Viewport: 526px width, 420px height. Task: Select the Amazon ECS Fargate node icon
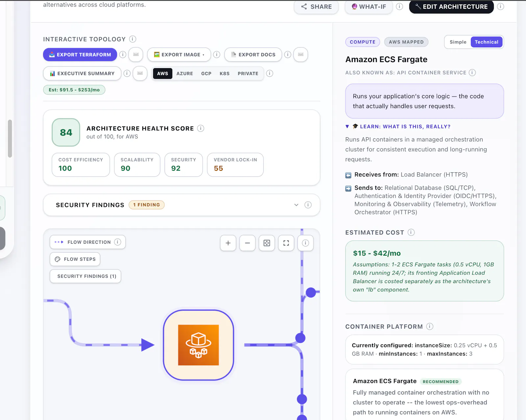coord(199,345)
